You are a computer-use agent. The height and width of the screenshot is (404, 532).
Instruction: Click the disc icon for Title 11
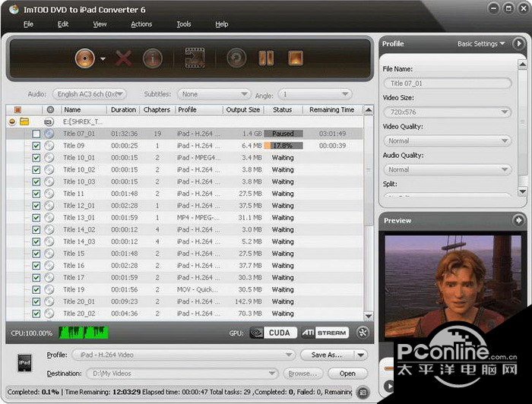point(49,194)
